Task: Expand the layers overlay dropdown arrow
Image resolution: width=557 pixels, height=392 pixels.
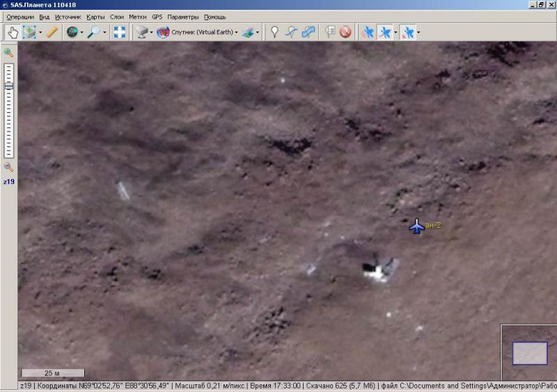Action: 258,32
